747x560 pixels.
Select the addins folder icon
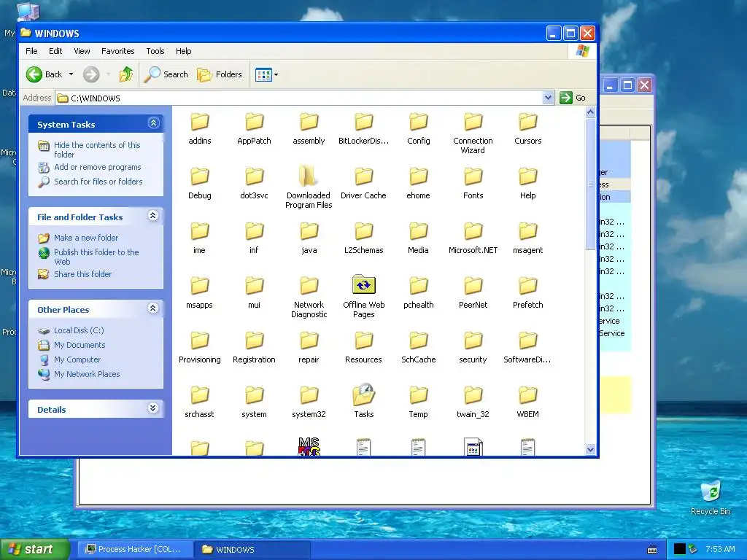pyautogui.click(x=200, y=122)
